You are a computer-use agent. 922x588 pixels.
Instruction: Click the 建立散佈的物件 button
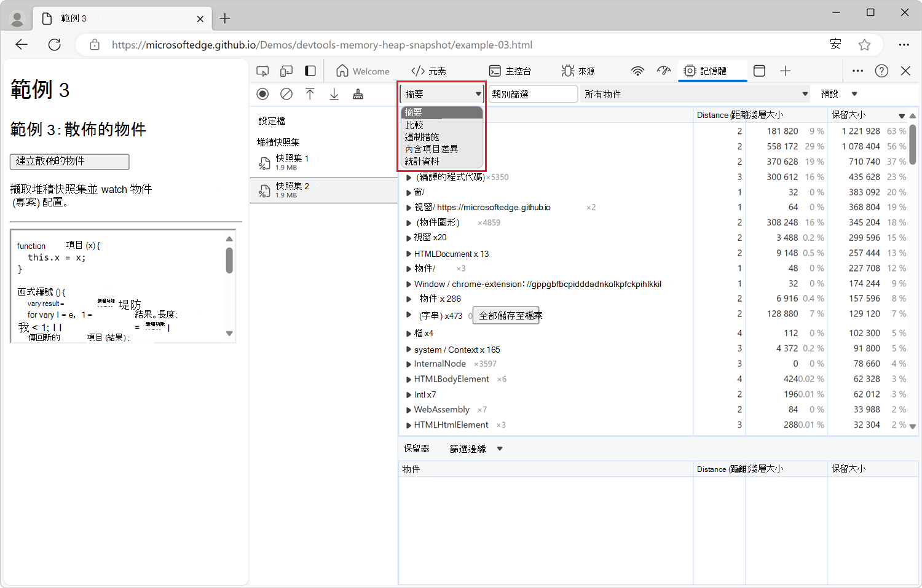pos(69,161)
